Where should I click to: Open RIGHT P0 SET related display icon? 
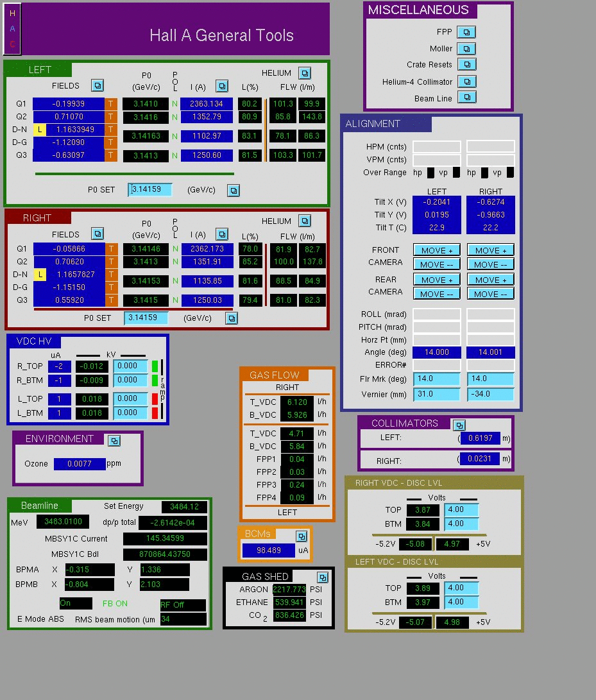231,318
